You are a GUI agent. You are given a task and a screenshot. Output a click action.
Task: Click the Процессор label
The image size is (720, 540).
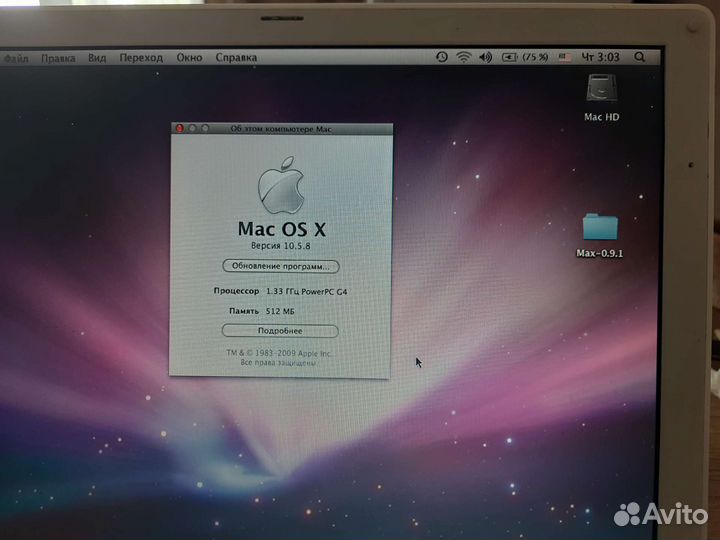point(236,291)
